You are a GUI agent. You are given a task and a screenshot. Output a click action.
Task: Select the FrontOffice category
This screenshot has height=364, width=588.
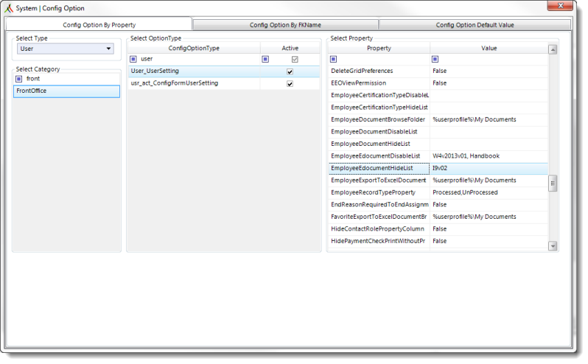[x=66, y=91]
